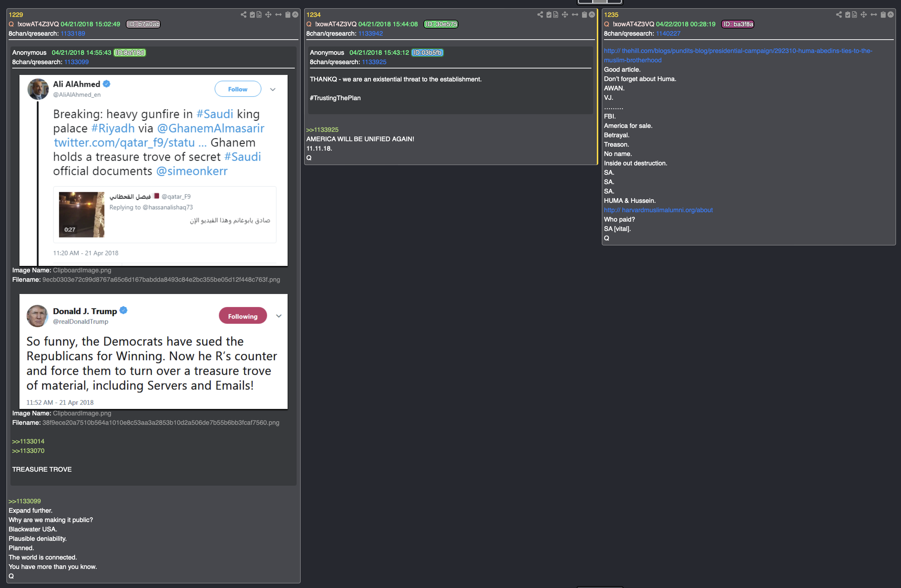
Task: Open 8chan link 1133925 in Anonymous header
Action: [374, 62]
